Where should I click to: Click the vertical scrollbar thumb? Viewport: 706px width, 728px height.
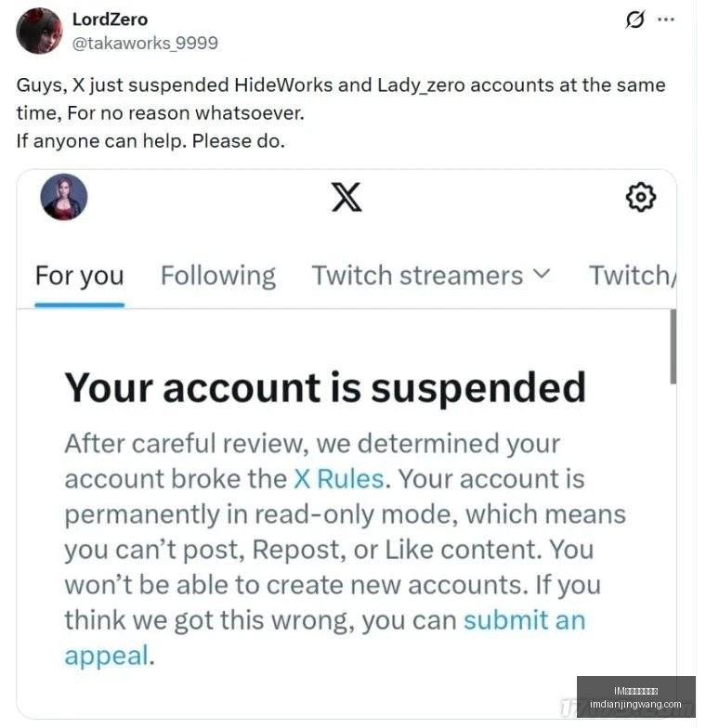(x=673, y=347)
